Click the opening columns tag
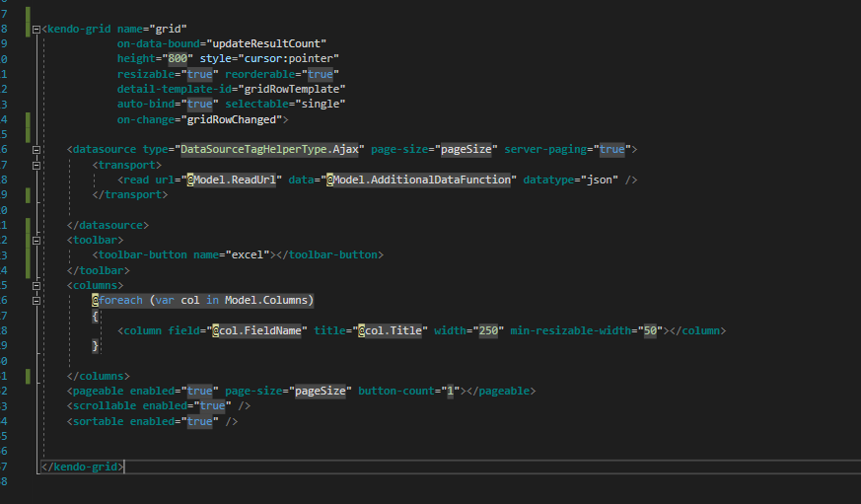861x504 pixels. (x=95, y=285)
